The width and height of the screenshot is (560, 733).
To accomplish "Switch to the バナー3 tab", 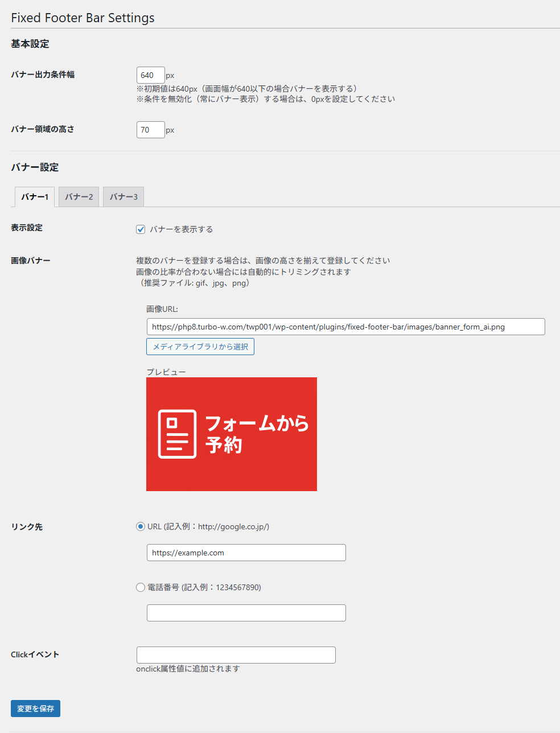I will pos(123,196).
